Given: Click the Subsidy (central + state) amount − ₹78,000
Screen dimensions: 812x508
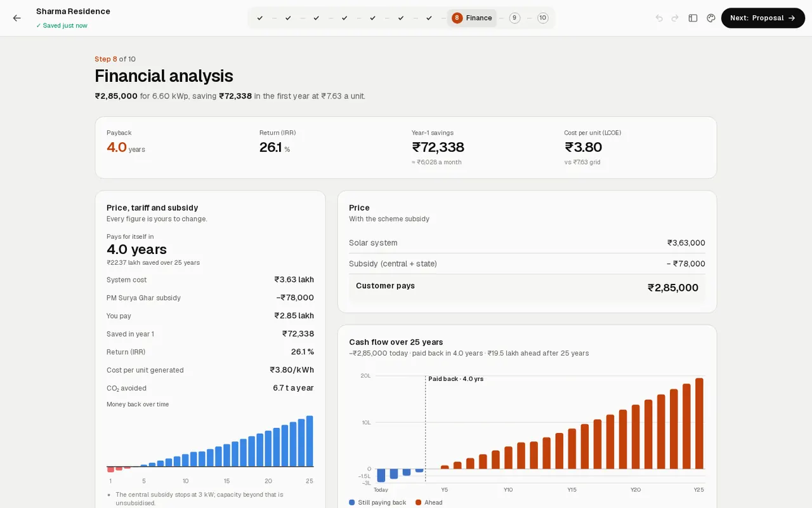Looking at the screenshot, I should (685, 264).
